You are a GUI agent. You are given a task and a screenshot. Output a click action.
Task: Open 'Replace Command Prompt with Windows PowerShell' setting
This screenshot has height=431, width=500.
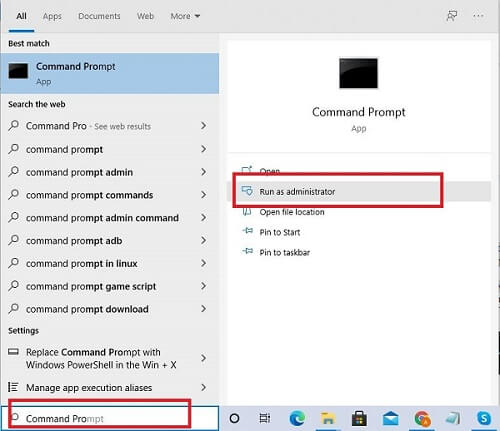(101, 358)
